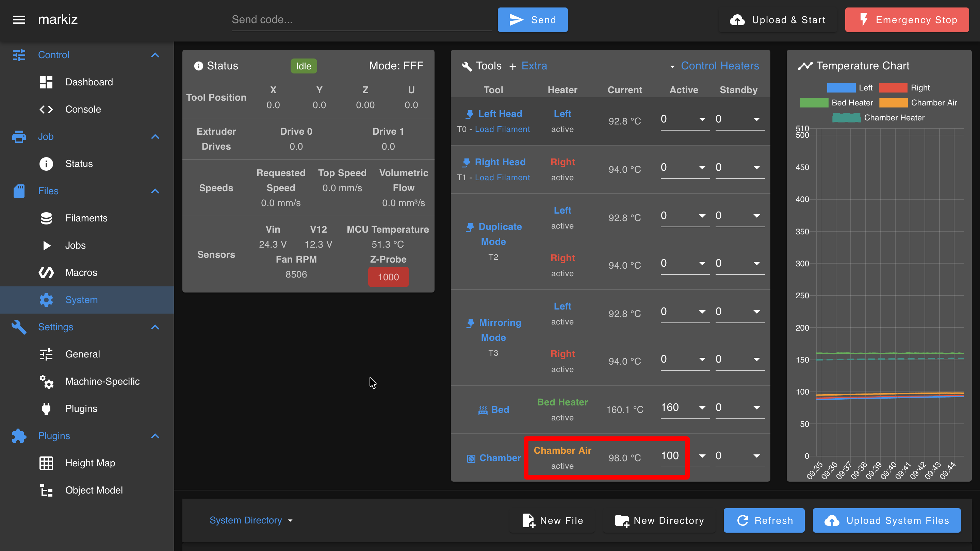Viewport: 980px width, 551px height.
Task: Click the Dashboard grid icon
Action: coord(46,82)
